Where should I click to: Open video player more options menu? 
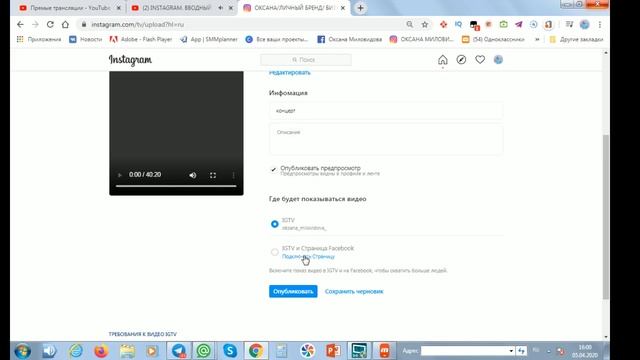click(x=233, y=175)
